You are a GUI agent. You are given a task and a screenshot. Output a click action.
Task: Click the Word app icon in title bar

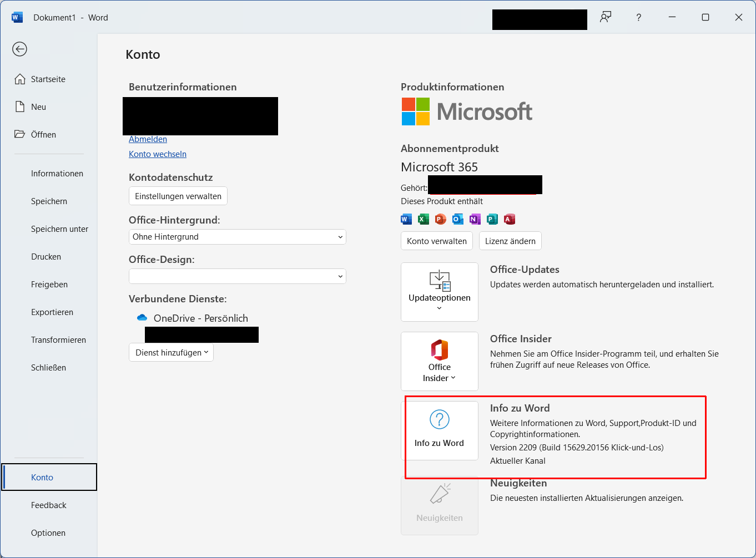tap(17, 18)
